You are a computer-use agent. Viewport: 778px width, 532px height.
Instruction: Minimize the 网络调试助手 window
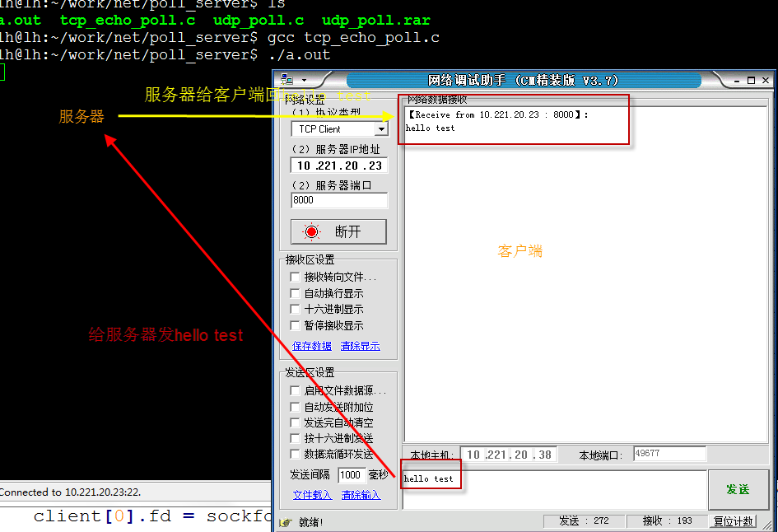click(x=737, y=81)
